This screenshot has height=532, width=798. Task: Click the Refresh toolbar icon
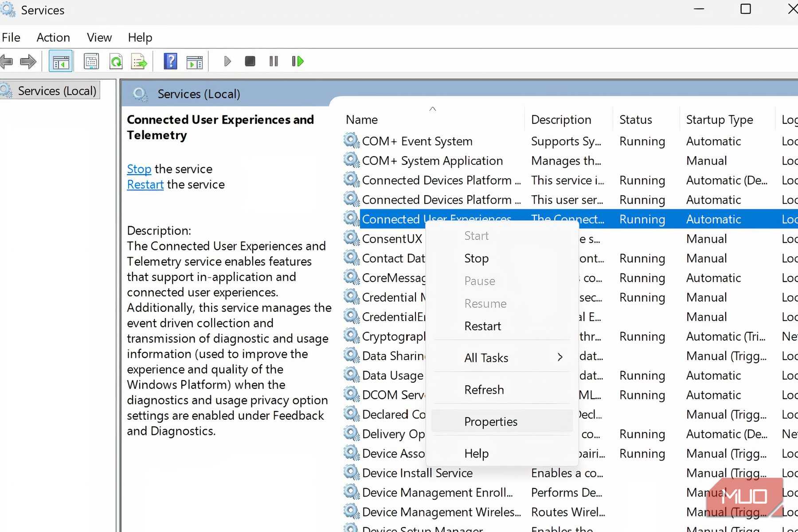point(116,61)
